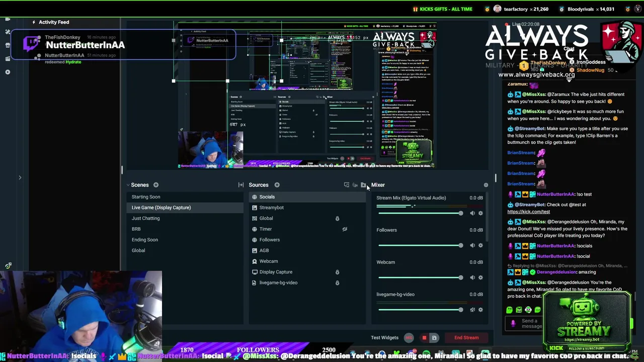
Task: Click the Activity Feed lightning icon
Action: [x=34, y=22]
